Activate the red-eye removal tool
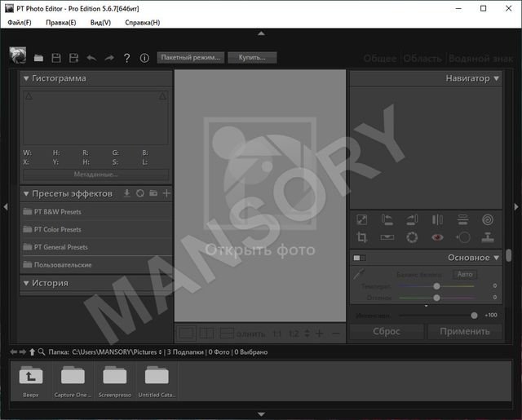This screenshot has height=420, width=522. point(437,237)
